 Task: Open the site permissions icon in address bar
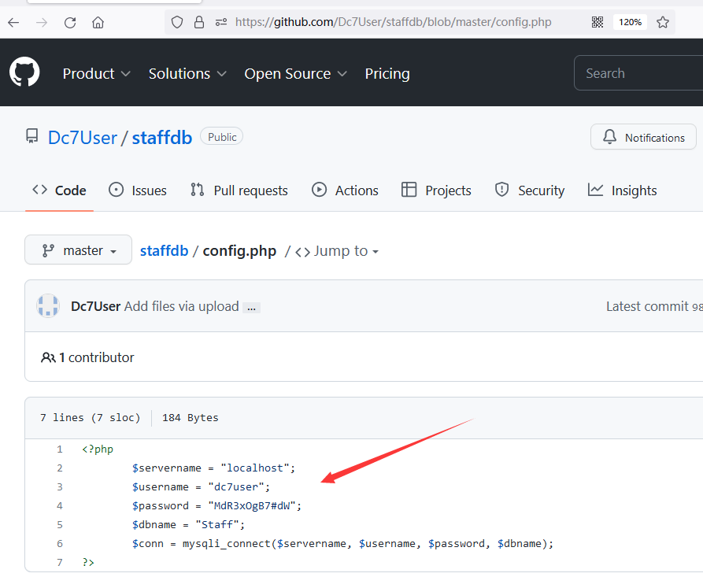pyautogui.click(x=221, y=22)
